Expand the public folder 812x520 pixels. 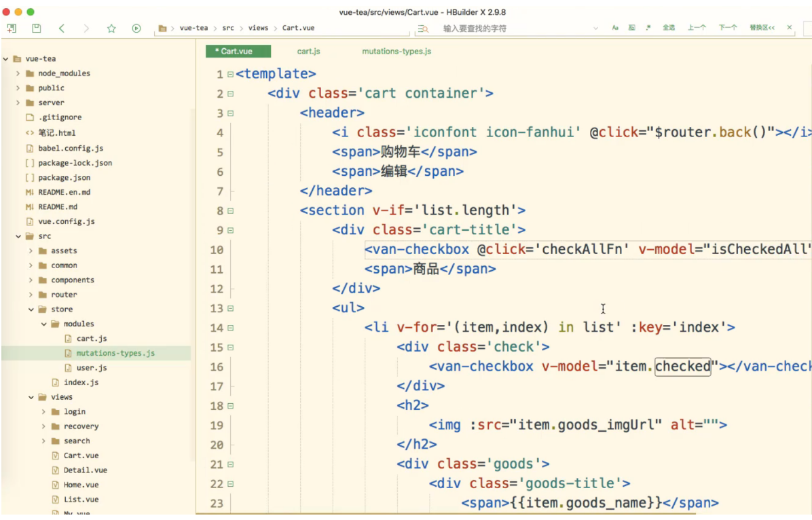tap(18, 88)
